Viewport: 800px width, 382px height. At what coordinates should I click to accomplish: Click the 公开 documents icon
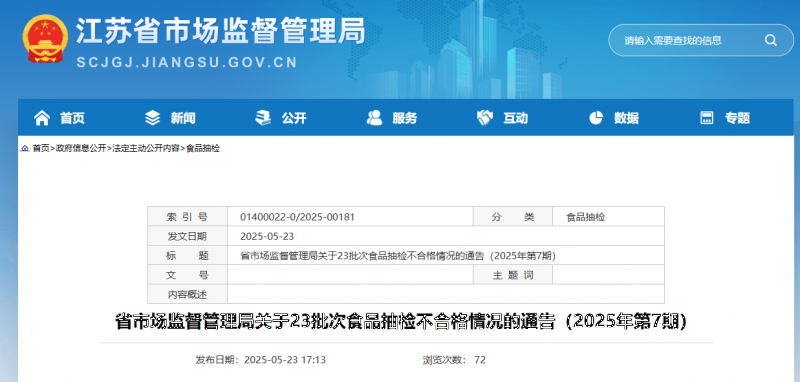263,118
